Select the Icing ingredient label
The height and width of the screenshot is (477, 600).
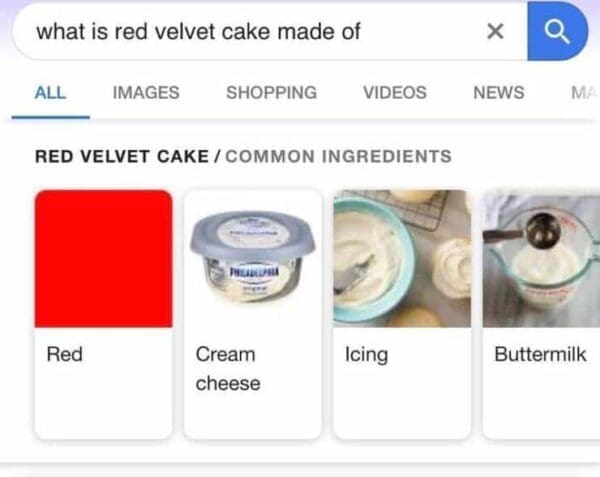(366, 354)
